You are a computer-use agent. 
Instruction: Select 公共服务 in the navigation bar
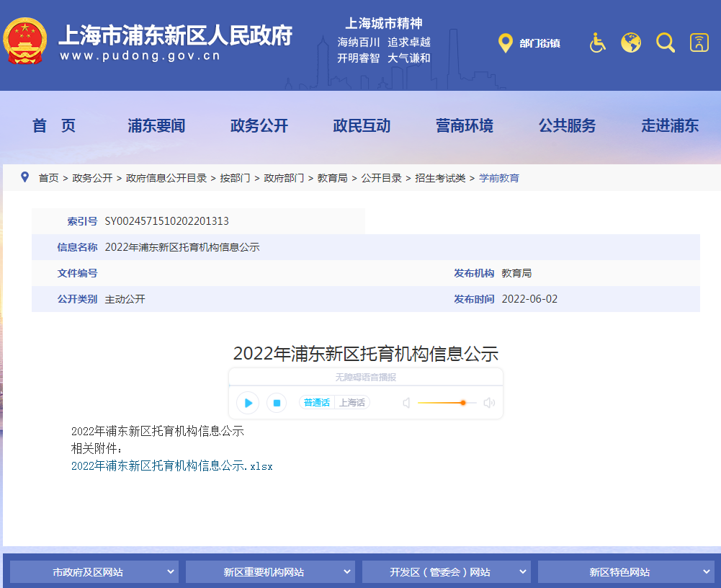click(x=568, y=126)
